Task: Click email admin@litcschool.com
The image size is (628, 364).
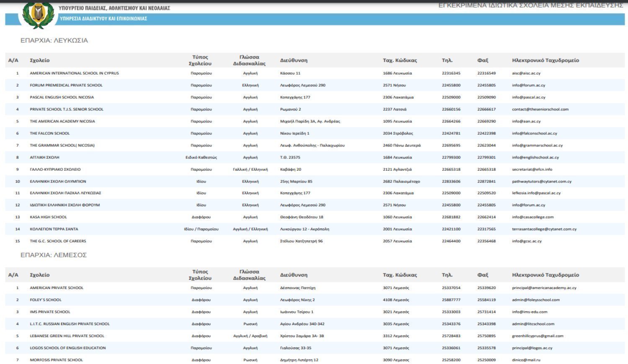Action: 533,324
